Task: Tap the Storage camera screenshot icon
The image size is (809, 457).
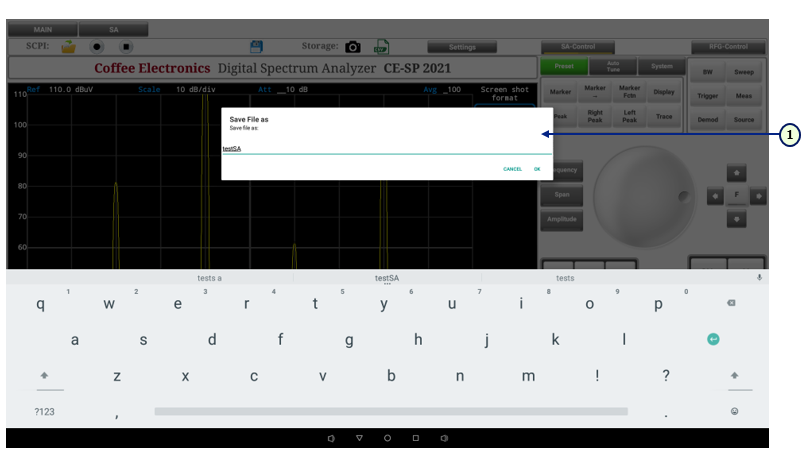Action: 353,47
